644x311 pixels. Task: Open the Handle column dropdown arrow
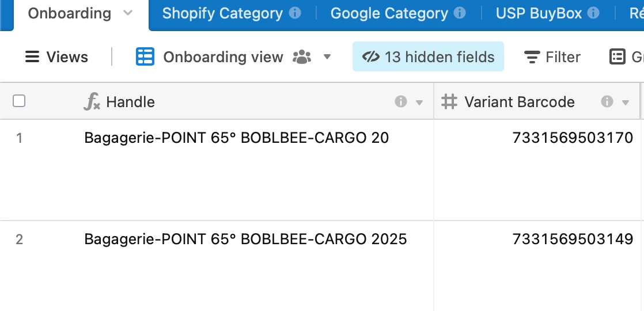point(419,103)
